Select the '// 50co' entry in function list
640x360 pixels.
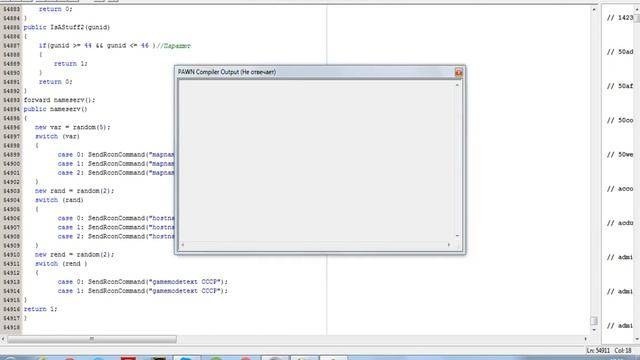620,120
